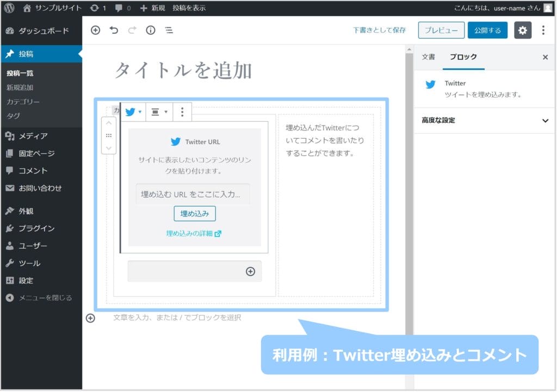Click the embed URL input field

pyautogui.click(x=193, y=194)
